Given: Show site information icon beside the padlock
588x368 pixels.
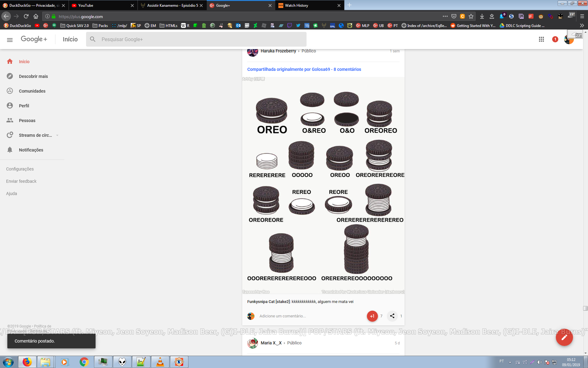Looking at the screenshot, I should [x=47, y=16].
